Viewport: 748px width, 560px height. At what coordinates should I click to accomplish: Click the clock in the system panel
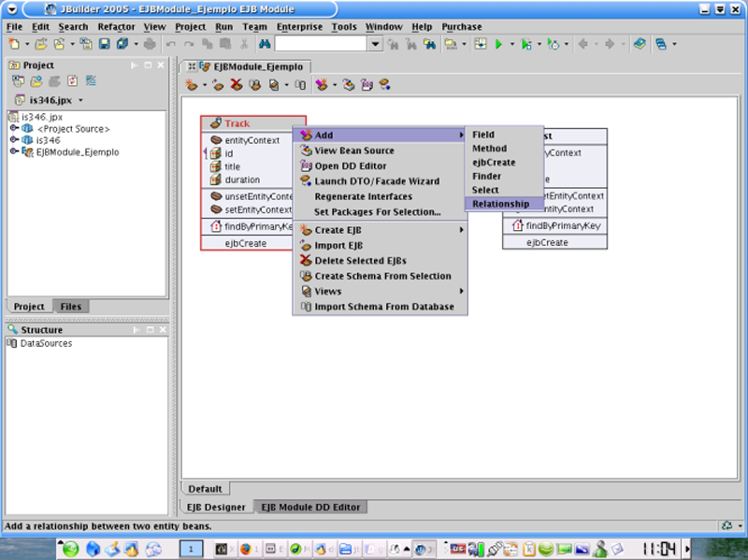(x=659, y=548)
